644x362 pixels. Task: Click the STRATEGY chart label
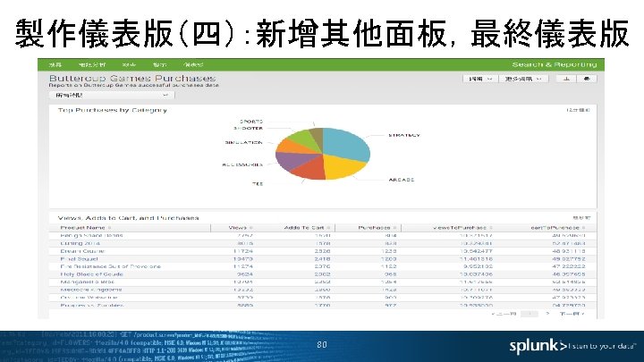(404, 135)
